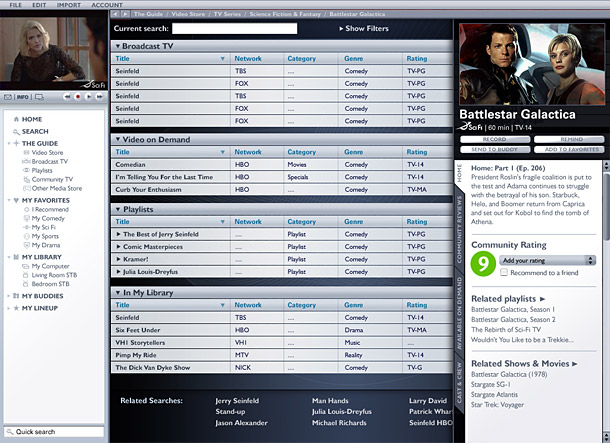Collapse the Video on Demand section
Image resolution: width=610 pixels, height=443 pixels.
click(117, 139)
